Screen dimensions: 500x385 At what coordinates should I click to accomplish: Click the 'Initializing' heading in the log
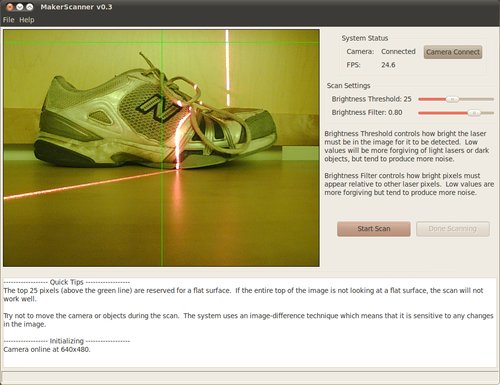(67, 341)
